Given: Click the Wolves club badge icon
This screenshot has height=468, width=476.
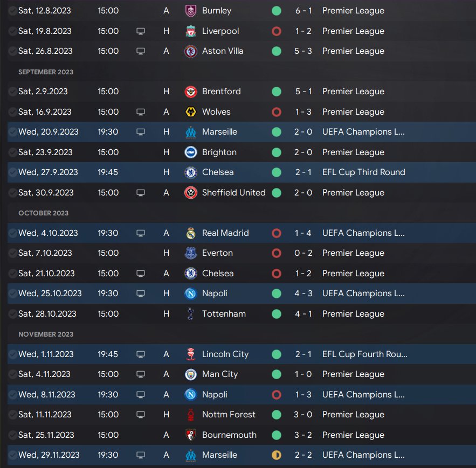Looking at the screenshot, I should pyautogui.click(x=191, y=112).
